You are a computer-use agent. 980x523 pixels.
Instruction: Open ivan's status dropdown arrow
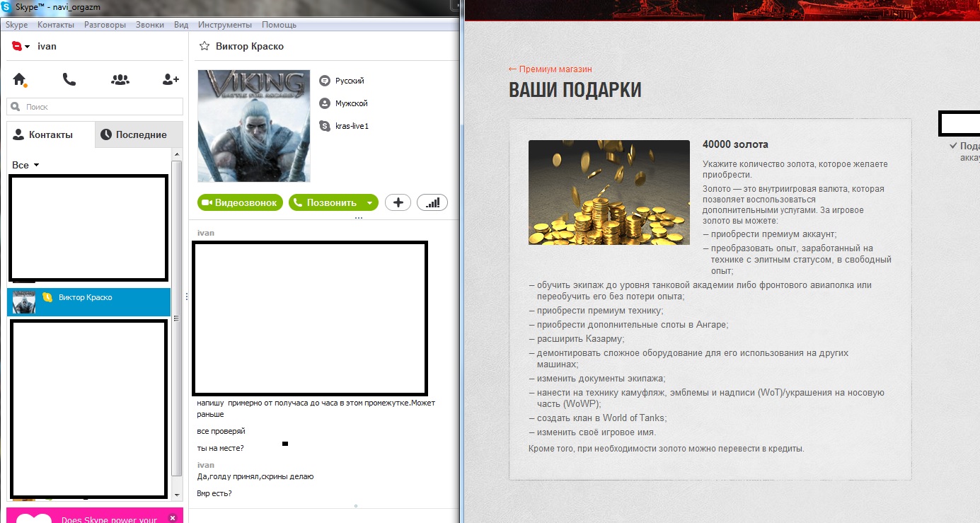[x=28, y=47]
